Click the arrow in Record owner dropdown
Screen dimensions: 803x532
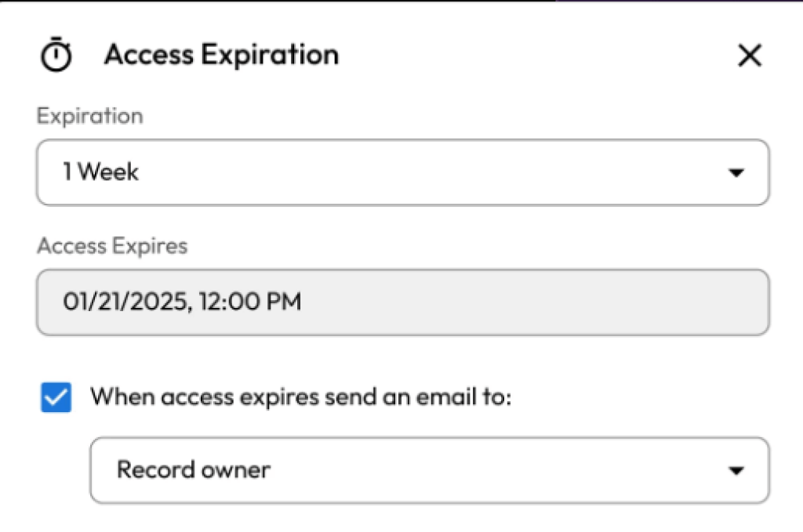(736, 471)
